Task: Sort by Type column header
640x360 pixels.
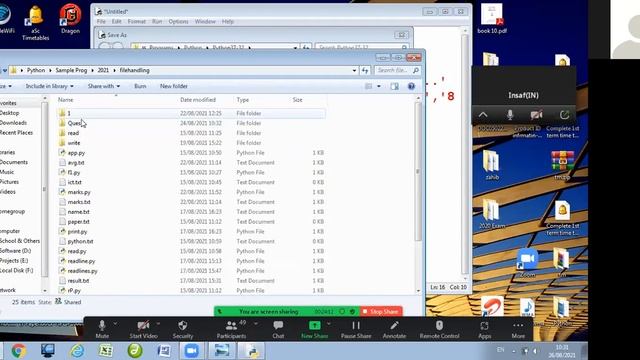Action: [x=242, y=100]
